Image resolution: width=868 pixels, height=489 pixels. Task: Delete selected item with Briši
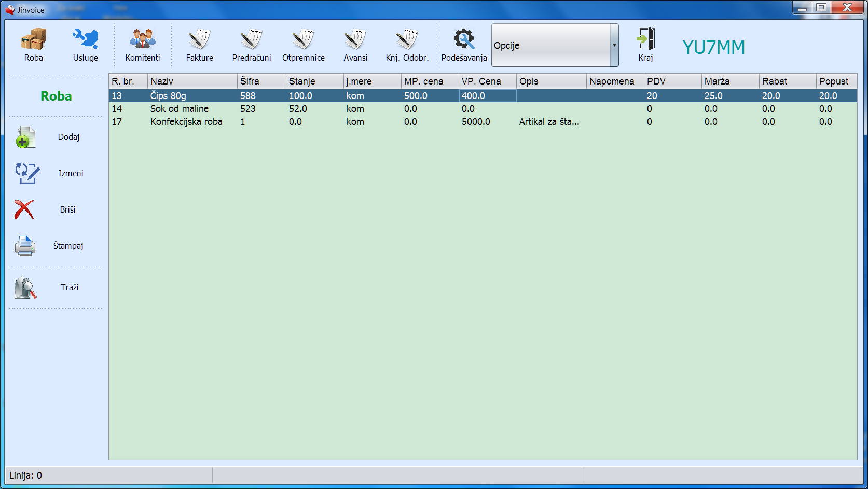[56, 209]
